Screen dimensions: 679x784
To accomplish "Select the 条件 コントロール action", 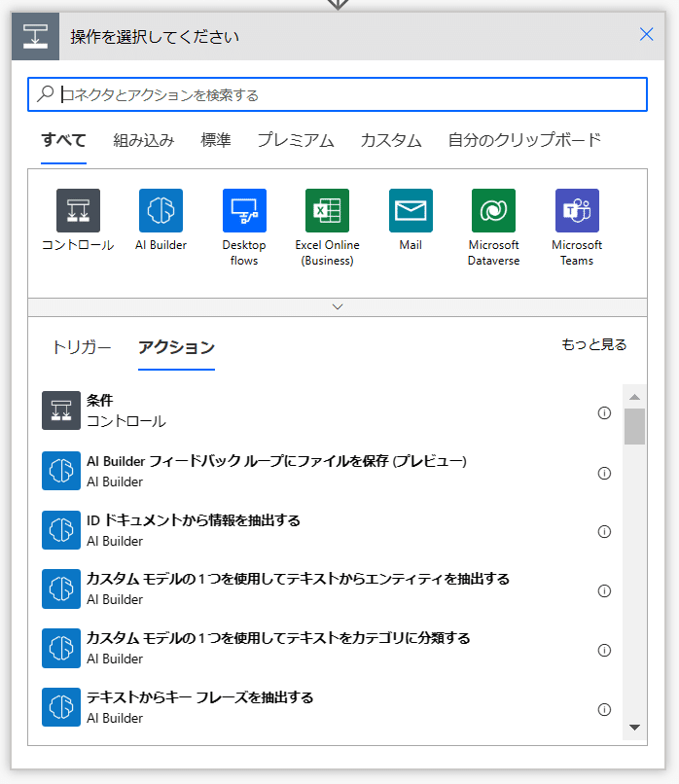I will 325,411.
